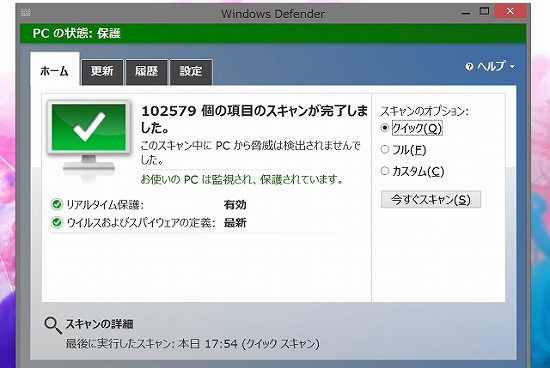Click the PC の状態: 保護 status banner
550x368 pixels.
click(273, 33)
